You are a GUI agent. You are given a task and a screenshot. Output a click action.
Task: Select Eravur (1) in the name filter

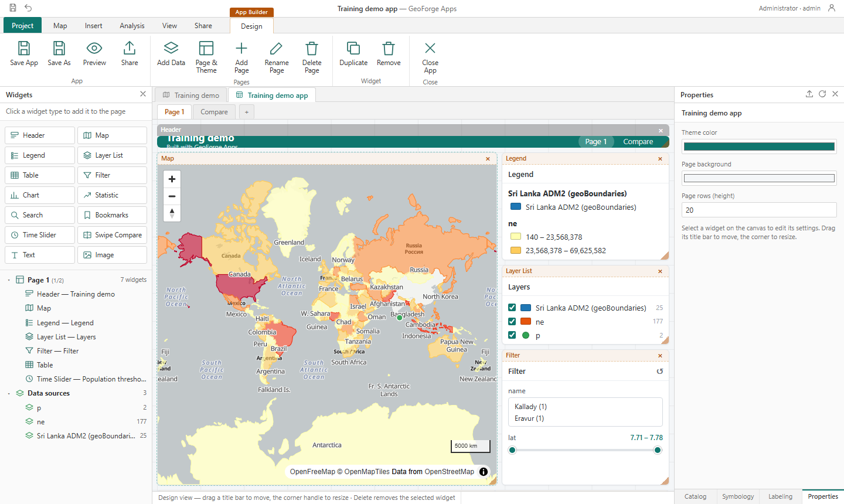(x=586, y=418)
